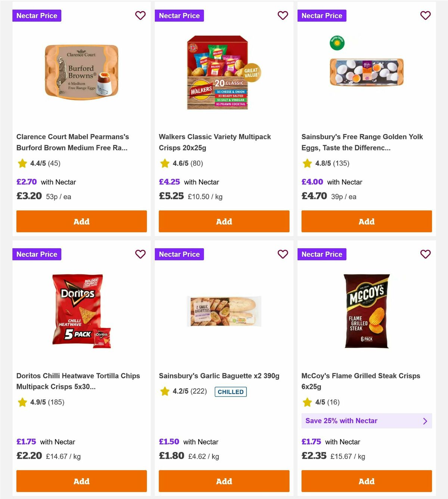The width and height of the screenshot is (448, 499).
Task: Open the Doritos Chilli Heatwave product link
Action: point(78,381)
